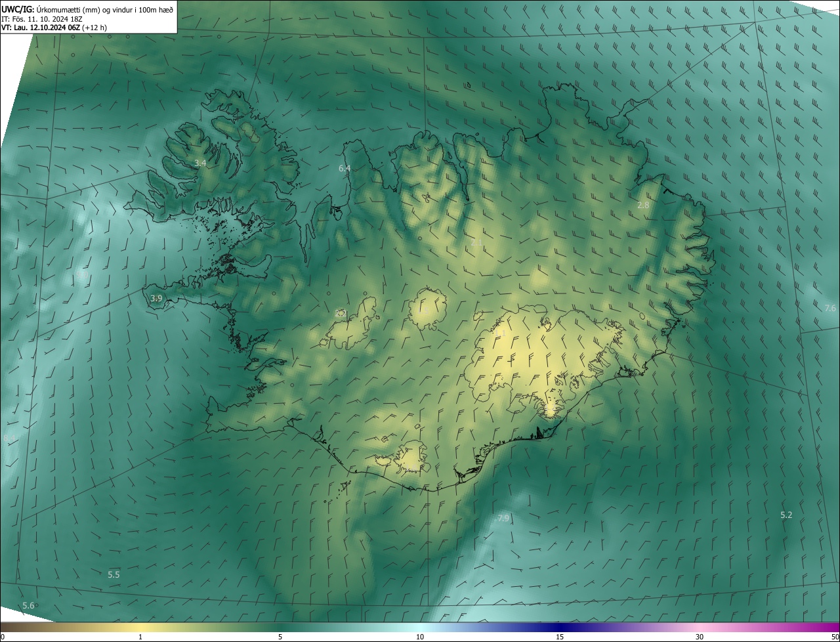Click the colorbar tick label 50
The width and height of the screenshot is (840, 642).
pyautogui.click(x=835, y=637)
